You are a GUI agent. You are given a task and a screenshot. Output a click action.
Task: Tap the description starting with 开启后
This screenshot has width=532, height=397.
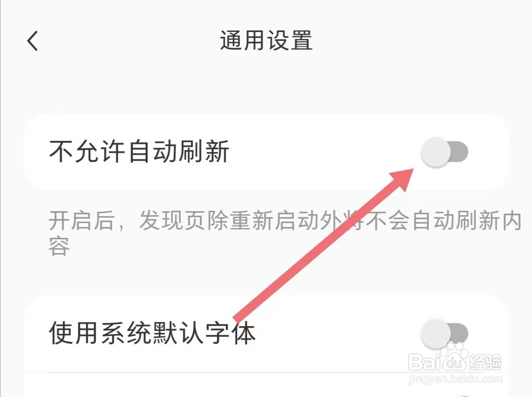tap(285, 233)
